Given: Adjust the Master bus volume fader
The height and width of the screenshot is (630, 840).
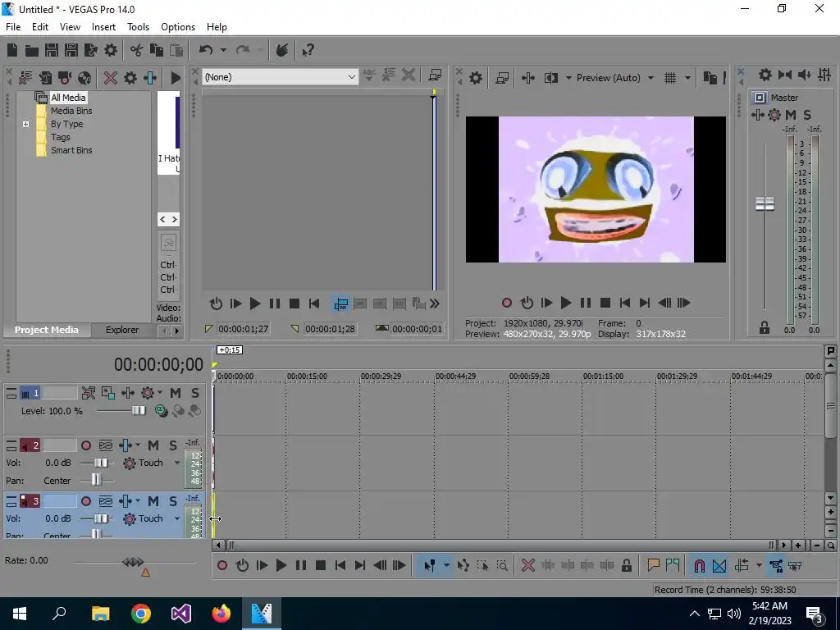Looking at the screenshot, I should [x=765, y=204].
